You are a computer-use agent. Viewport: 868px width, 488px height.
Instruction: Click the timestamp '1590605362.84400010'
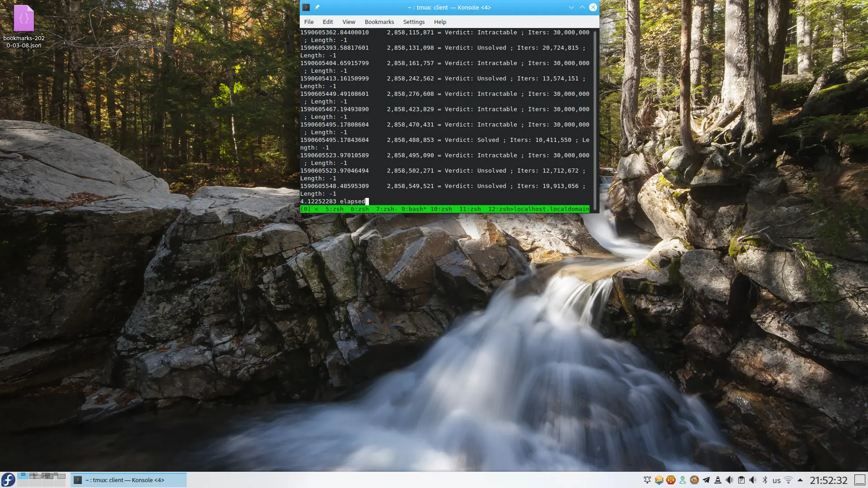334,32
